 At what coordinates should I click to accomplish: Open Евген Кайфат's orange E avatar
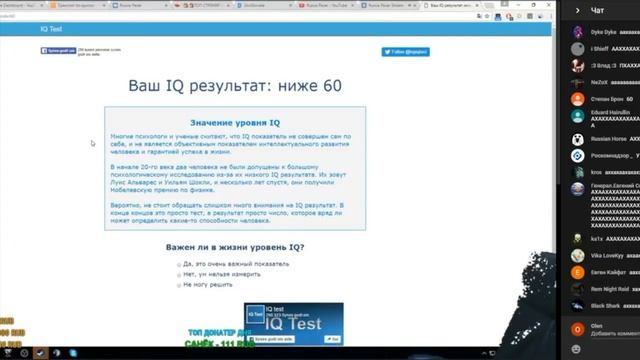tap(578, 272)
